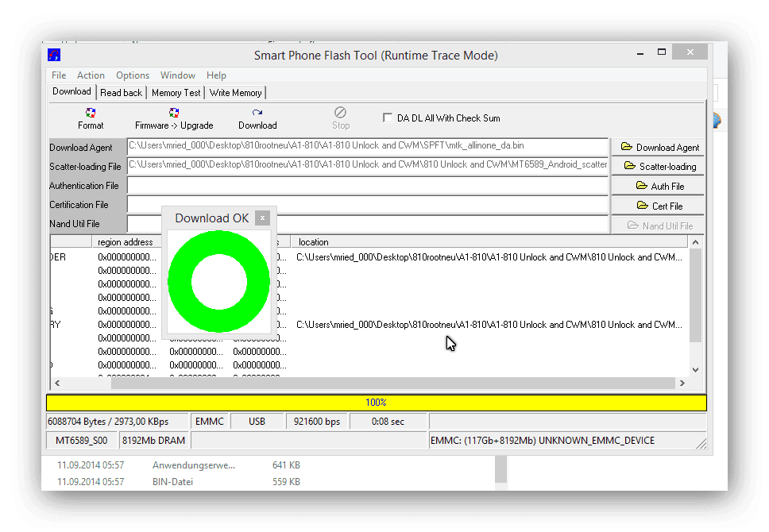Click the date in the background "BIN-Datei" row
Screen dimensions: 769x532
click(x=91, y=482)
